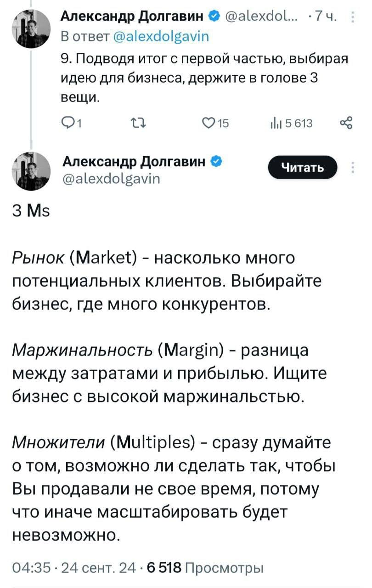Click the retweet icon
372x588 pixels.
pos(139,122)
